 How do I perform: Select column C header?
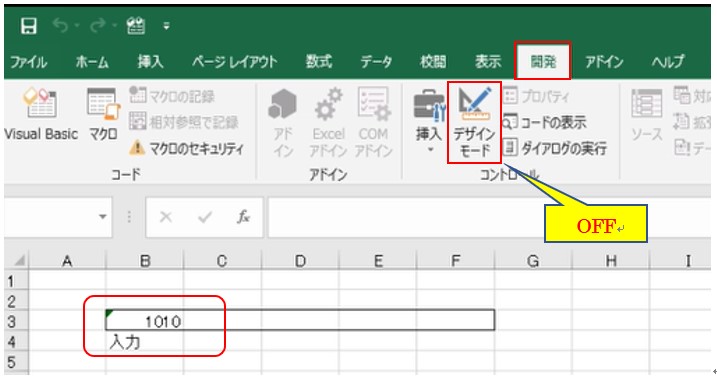[222, 261]
